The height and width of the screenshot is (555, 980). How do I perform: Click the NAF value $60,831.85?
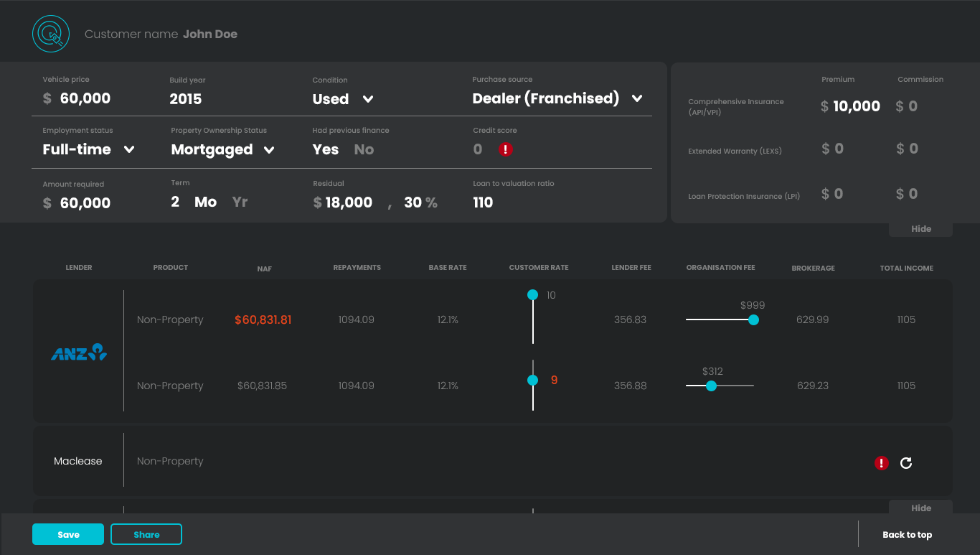coord(262,386)
